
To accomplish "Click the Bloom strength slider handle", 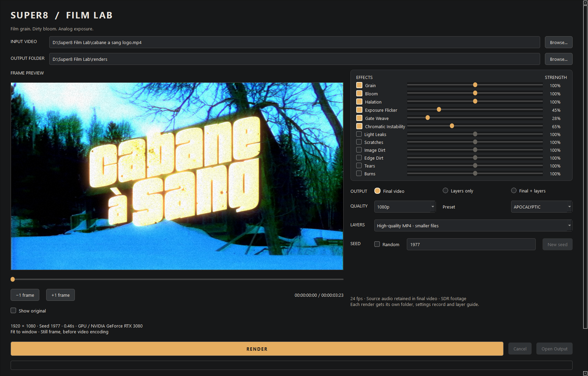I will [475, 93].
